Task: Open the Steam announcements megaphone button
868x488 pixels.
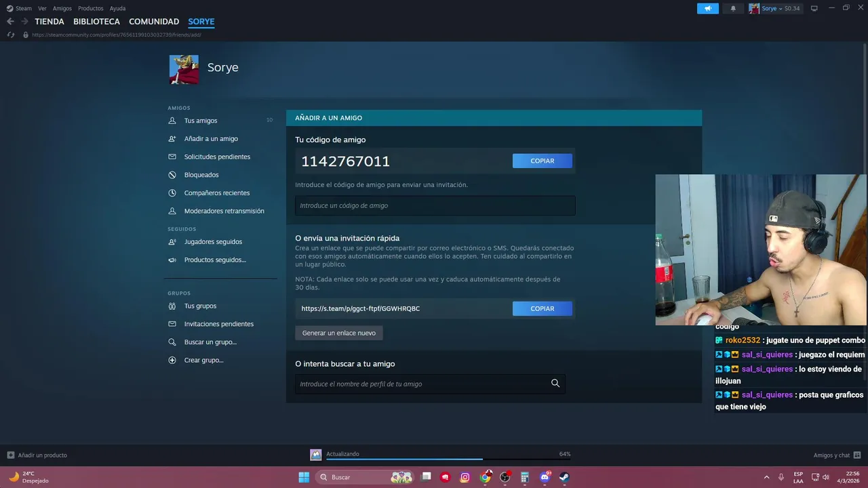Action: tap(707, 8)
